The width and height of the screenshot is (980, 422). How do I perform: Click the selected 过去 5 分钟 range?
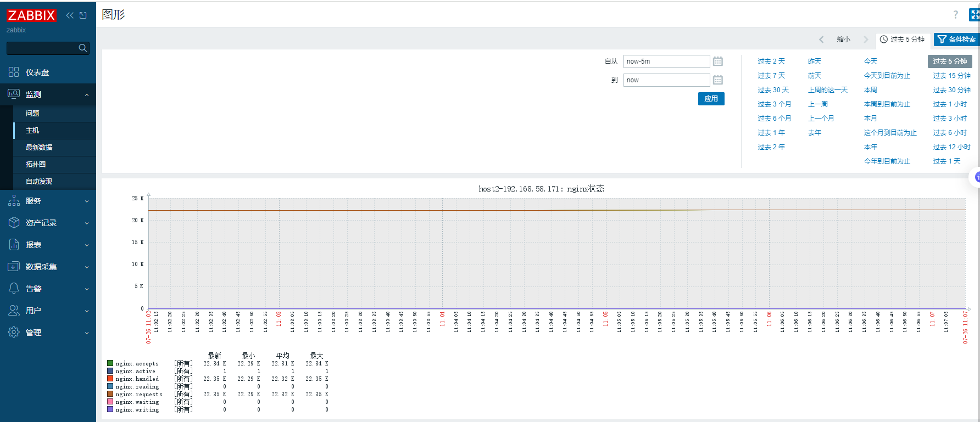(x=950, y=61)
